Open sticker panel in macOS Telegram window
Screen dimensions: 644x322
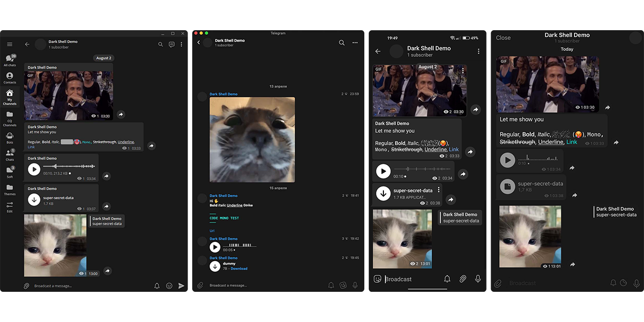tap(343, 285)
